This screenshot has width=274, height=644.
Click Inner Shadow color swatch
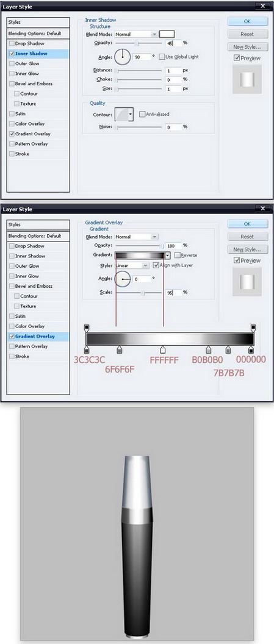pyautogui.click(x=167, y=35)
